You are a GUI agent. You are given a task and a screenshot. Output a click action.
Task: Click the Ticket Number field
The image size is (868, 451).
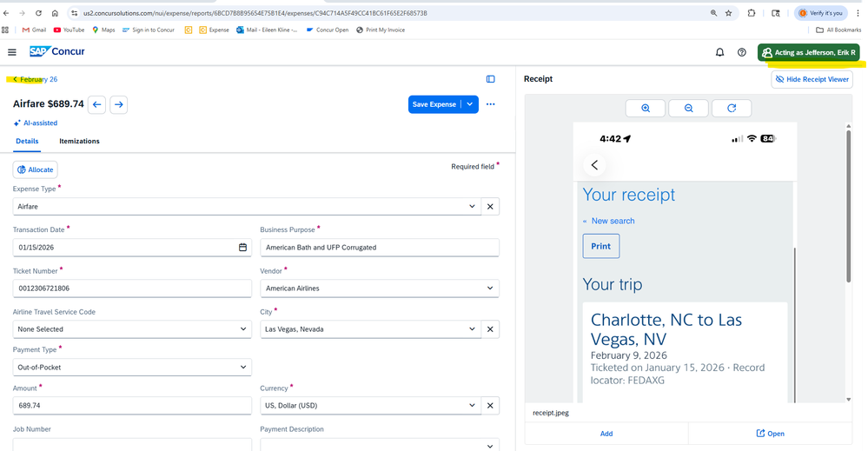coord(132,289)
